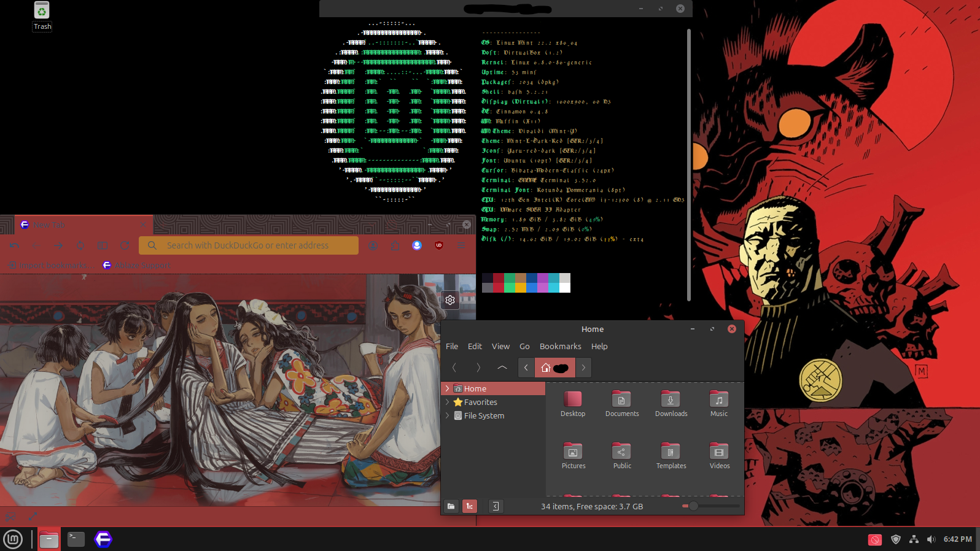Toggle the browser sidebar panel icon

103,245
